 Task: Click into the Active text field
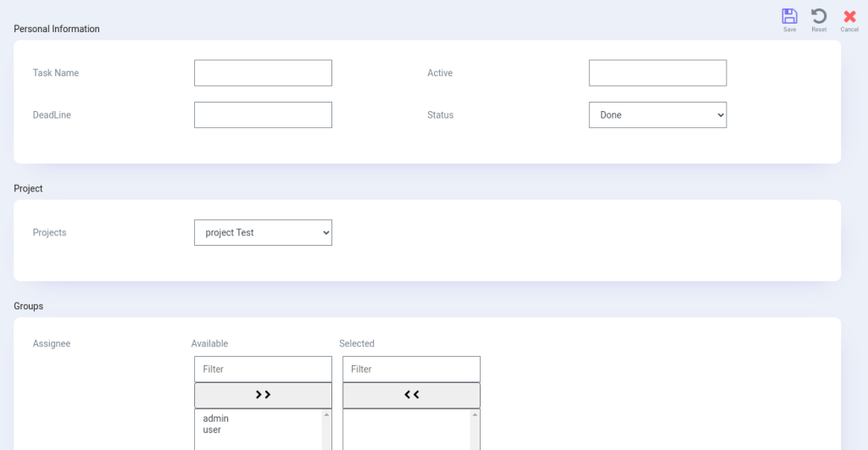(x=657, y=73)
